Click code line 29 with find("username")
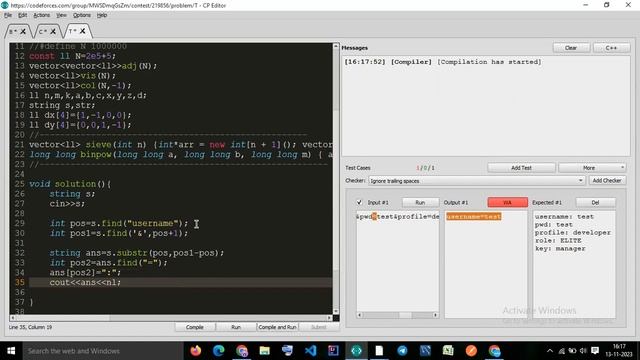 [x=119, y=223]
